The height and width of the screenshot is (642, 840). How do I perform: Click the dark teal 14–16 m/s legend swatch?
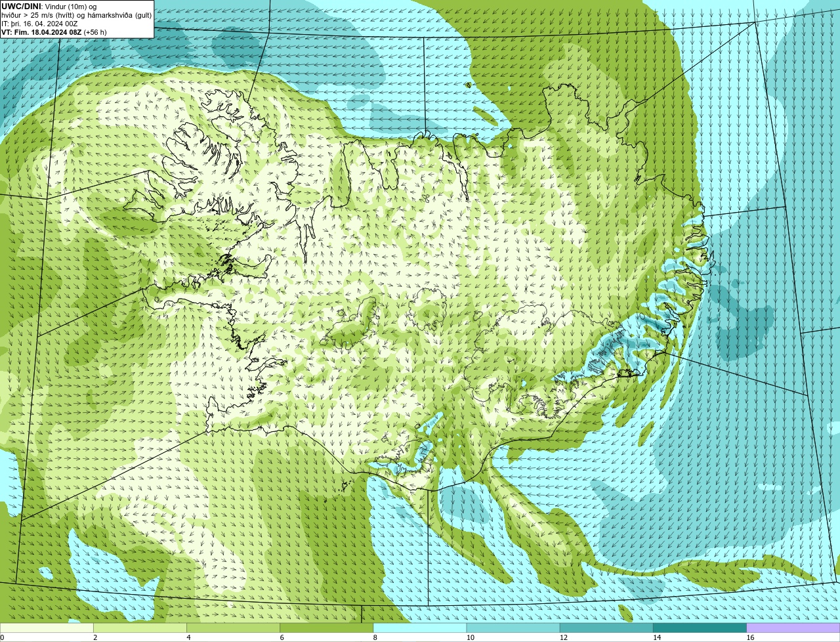[700, 628]
